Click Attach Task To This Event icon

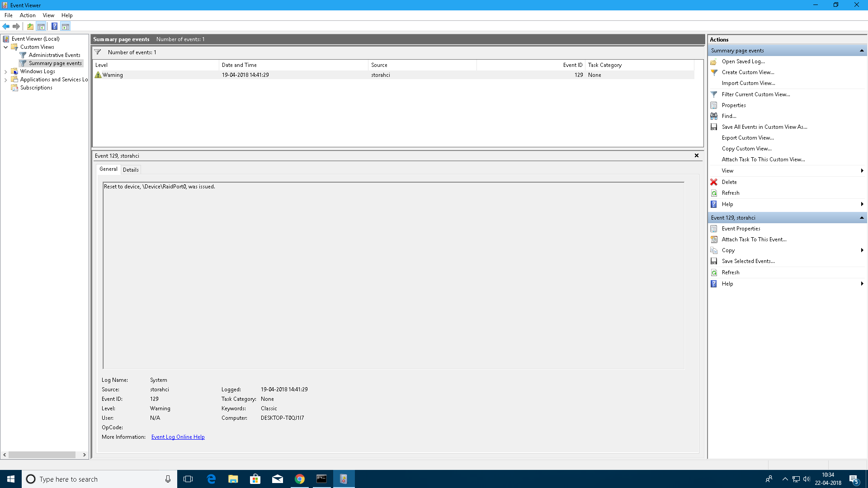coord(714,239)
